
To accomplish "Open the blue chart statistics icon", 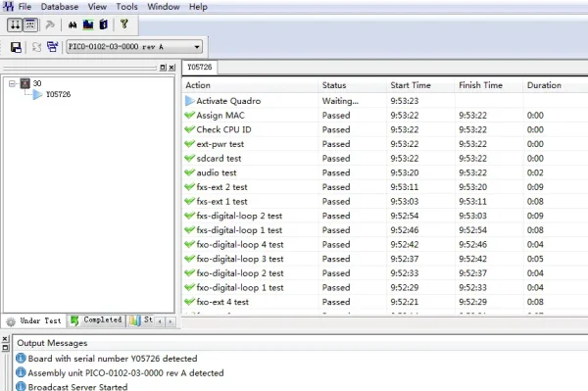I will point(88,24).
